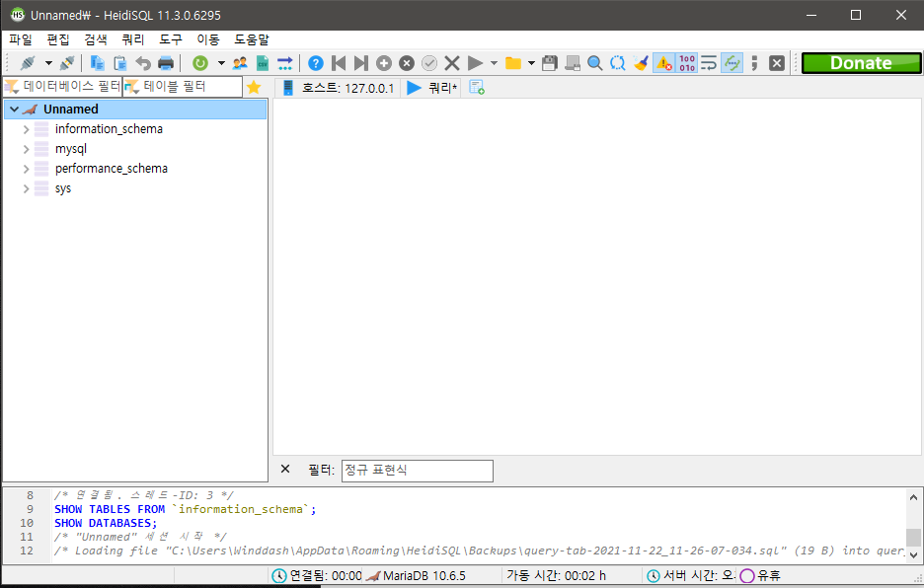Click the 데이터베이스 필터 input field

62,87
